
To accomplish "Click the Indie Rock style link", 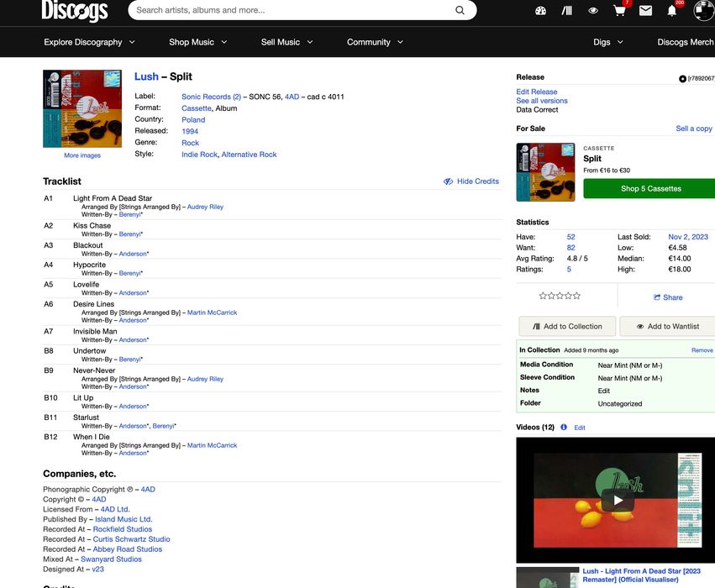I will 199,155.
